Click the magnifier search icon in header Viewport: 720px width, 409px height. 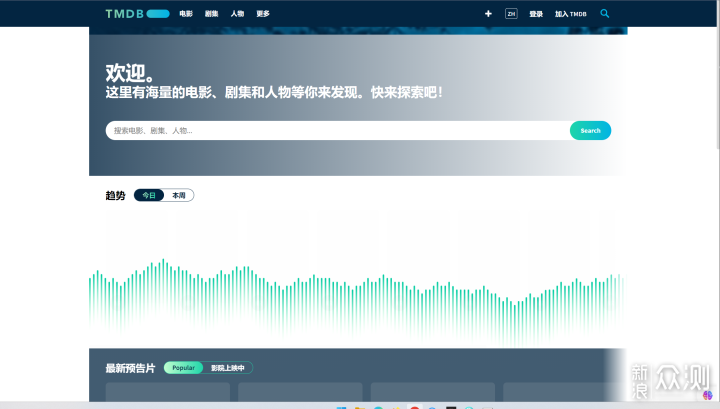tap(605, 14)
